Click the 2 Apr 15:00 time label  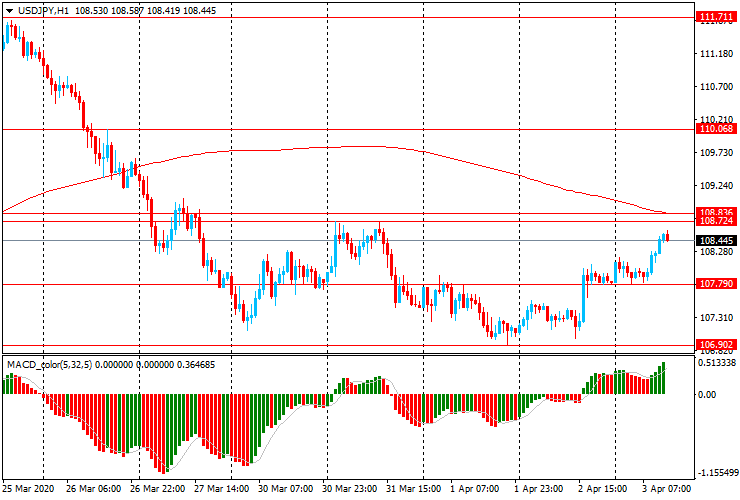(x=603, y=489)
